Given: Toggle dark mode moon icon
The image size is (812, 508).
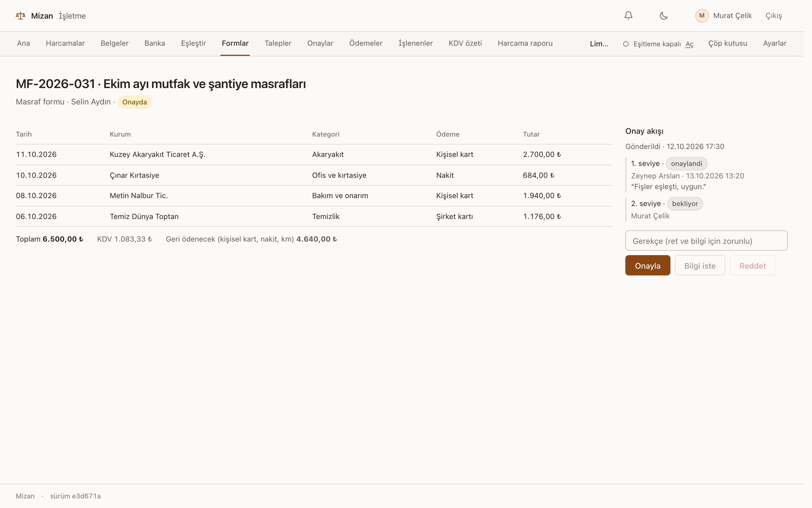Looking at the screenshot, I should coord(664,16).
